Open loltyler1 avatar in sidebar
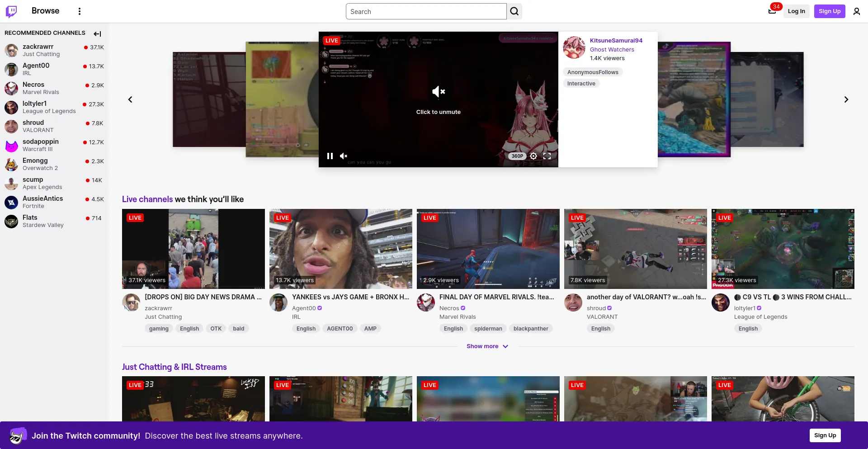This screenshot has height=449, width=868. click(x=11, y=107)
